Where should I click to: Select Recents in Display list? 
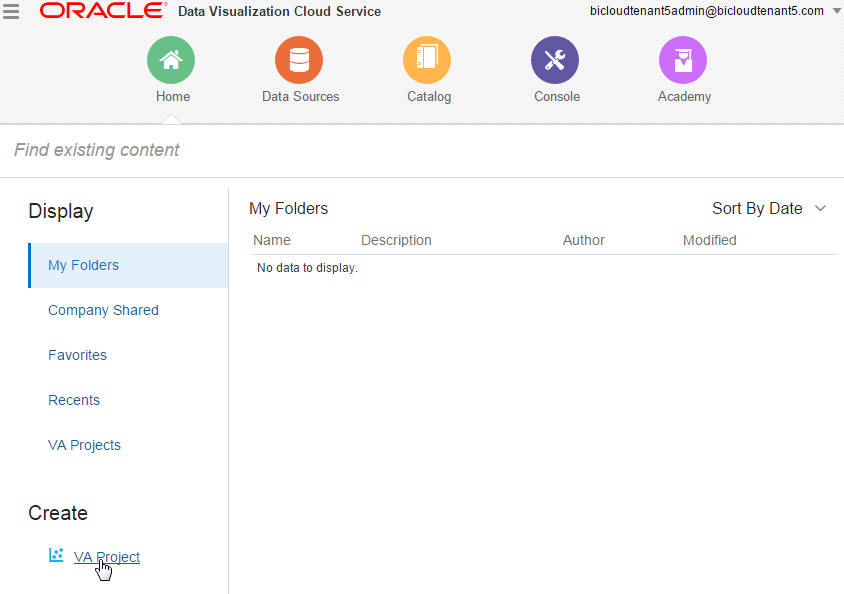point(74,400)
